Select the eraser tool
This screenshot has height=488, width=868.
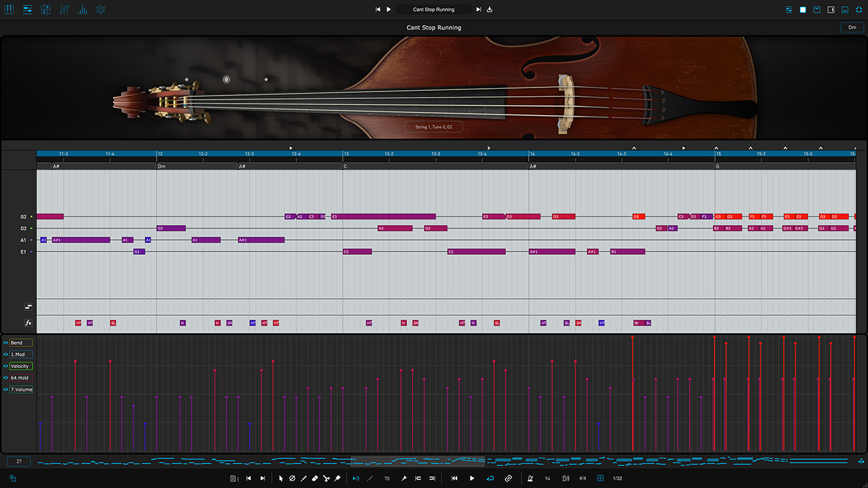[315, 479]
